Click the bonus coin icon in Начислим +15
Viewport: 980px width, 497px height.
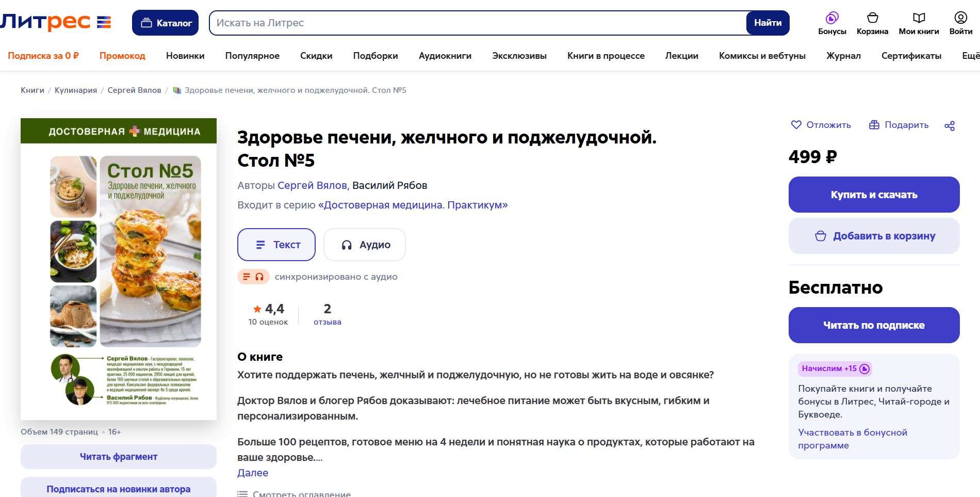pyautogui.click(x=865, y=368)
